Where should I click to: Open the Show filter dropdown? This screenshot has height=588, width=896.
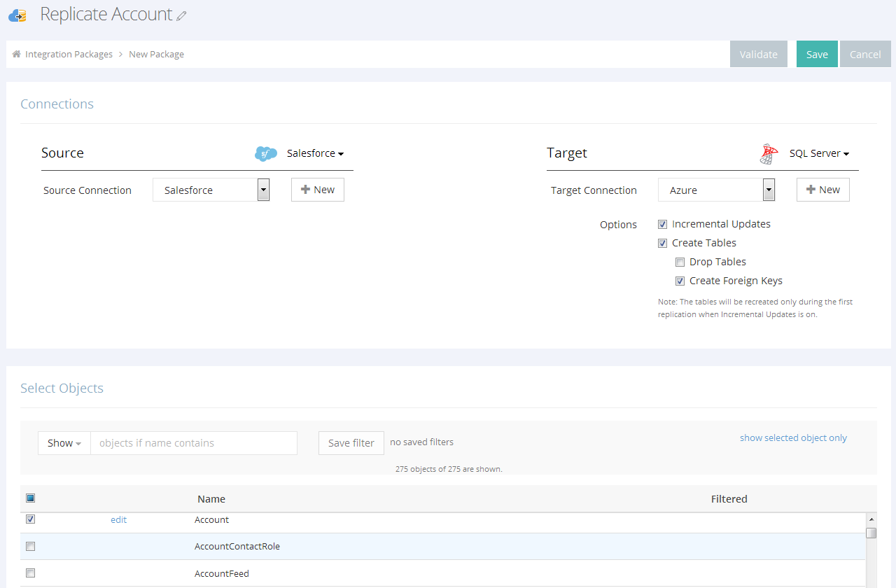coord(64,443)
